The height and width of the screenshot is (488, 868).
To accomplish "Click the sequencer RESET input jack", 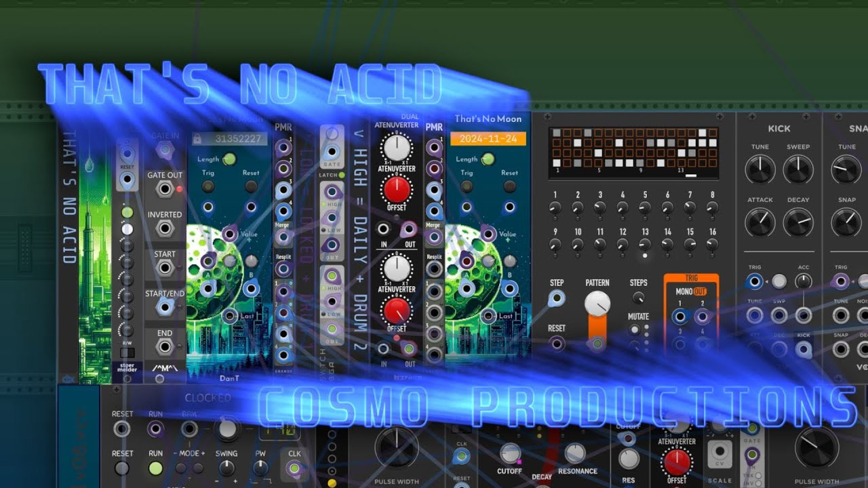I will [x=557, y=344].
